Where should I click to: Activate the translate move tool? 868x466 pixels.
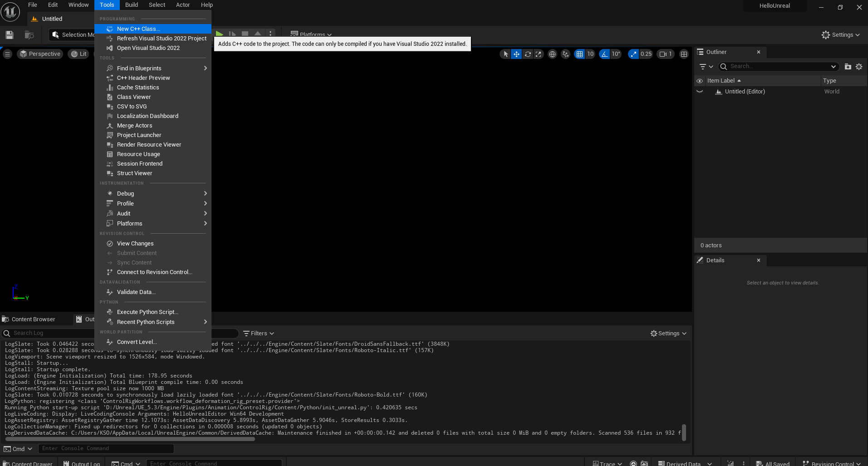(516, 54)
